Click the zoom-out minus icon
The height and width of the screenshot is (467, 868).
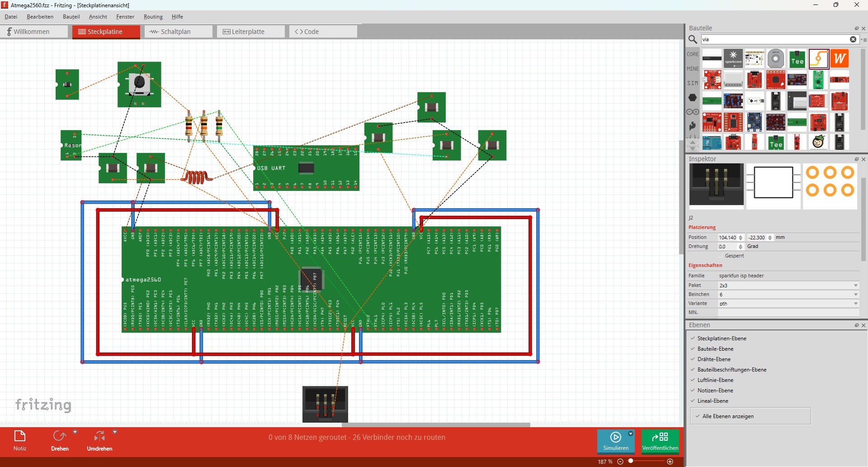point(620,462)
